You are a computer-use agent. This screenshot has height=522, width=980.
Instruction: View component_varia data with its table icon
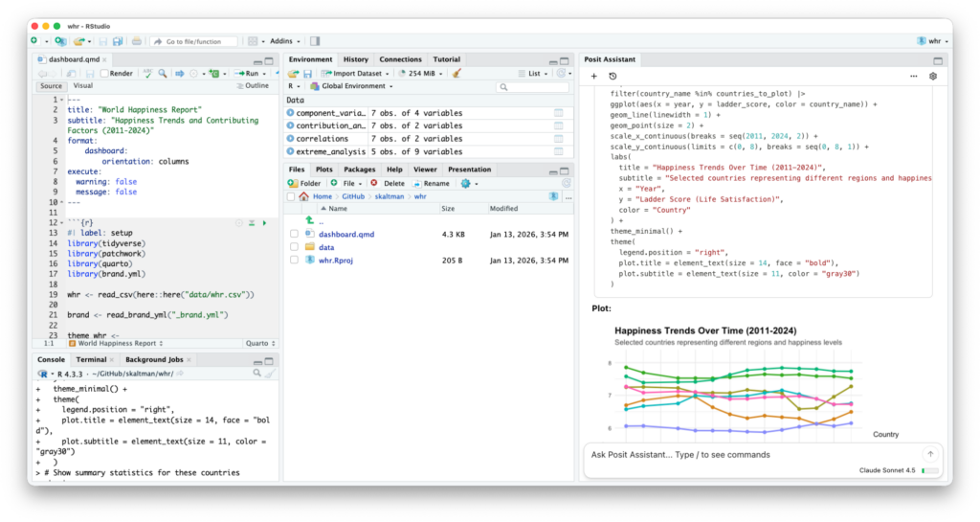point(559,113)
